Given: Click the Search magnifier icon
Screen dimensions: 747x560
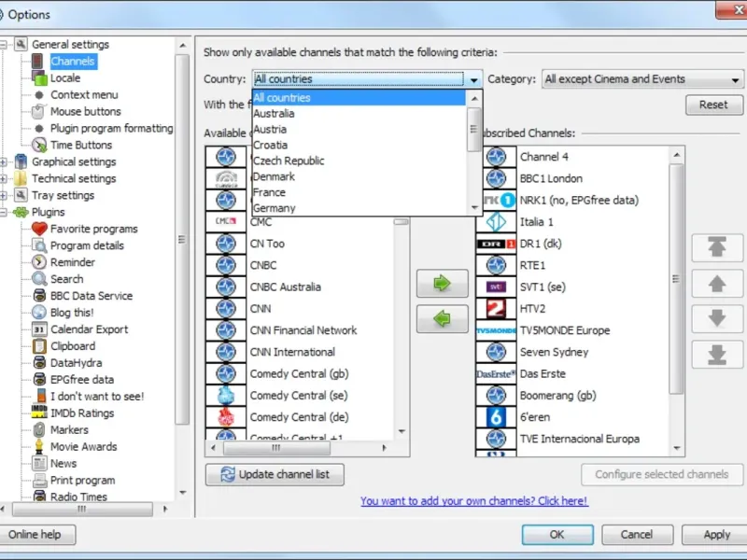Looking at the screenshot, I should [x=39, y=279].
